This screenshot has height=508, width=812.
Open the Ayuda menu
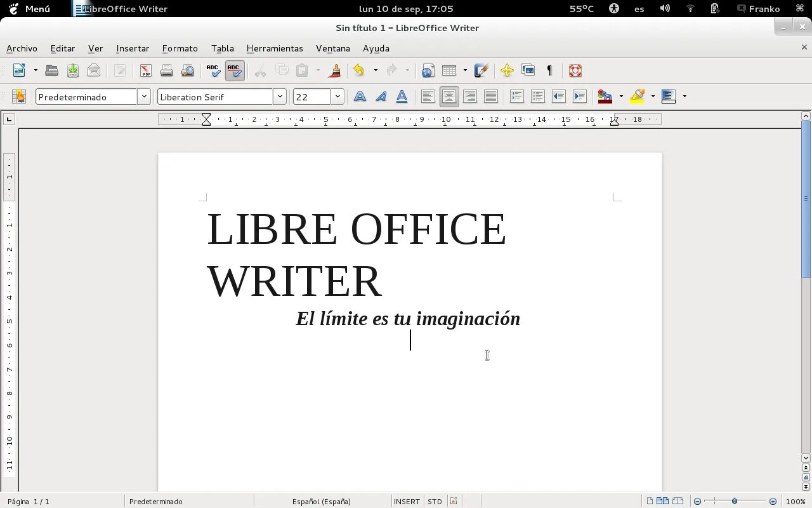click(376, 48)
